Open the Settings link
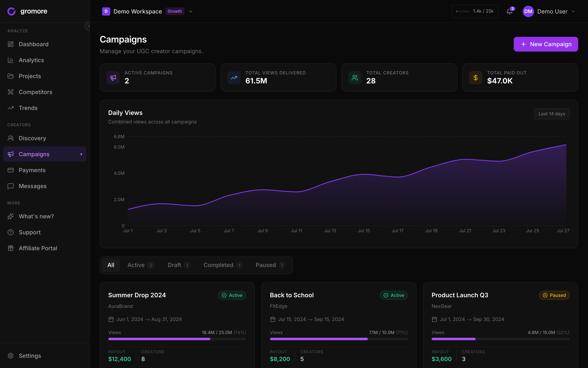This screenshot has height=368, width=588. (x=45, y=356)
